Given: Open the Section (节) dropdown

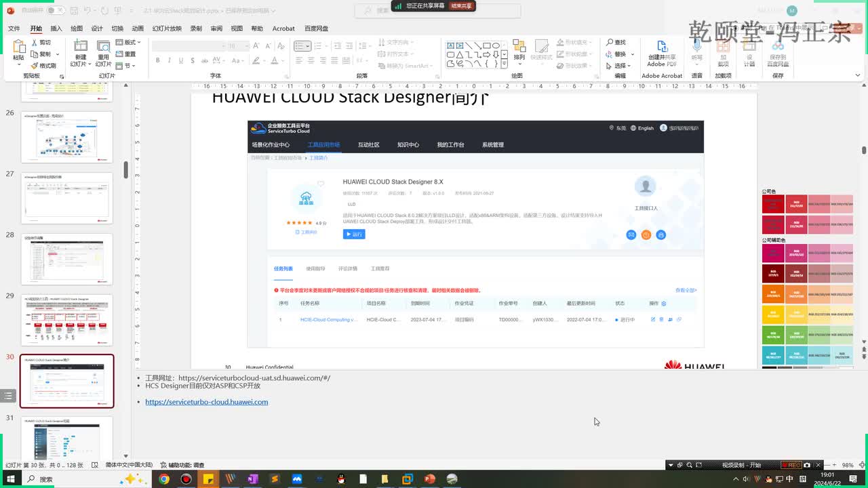Looking at the screenshot, I should (127, 66).
